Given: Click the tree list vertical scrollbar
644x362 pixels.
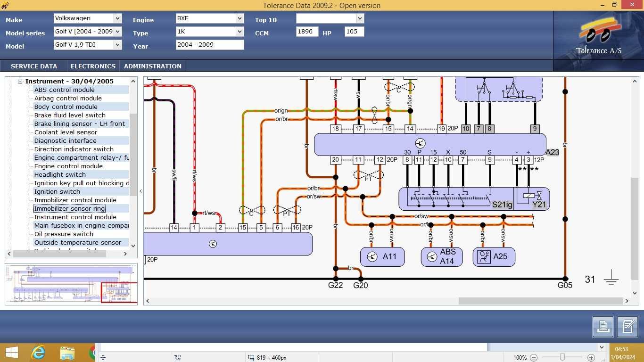Looking at the screenshot, I should coord(133,154).
